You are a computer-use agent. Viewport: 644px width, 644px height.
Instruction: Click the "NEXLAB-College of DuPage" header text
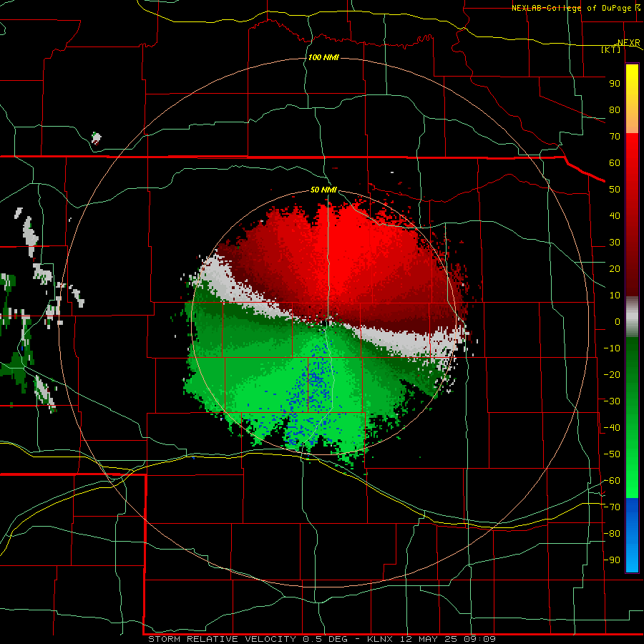[572, 8]
